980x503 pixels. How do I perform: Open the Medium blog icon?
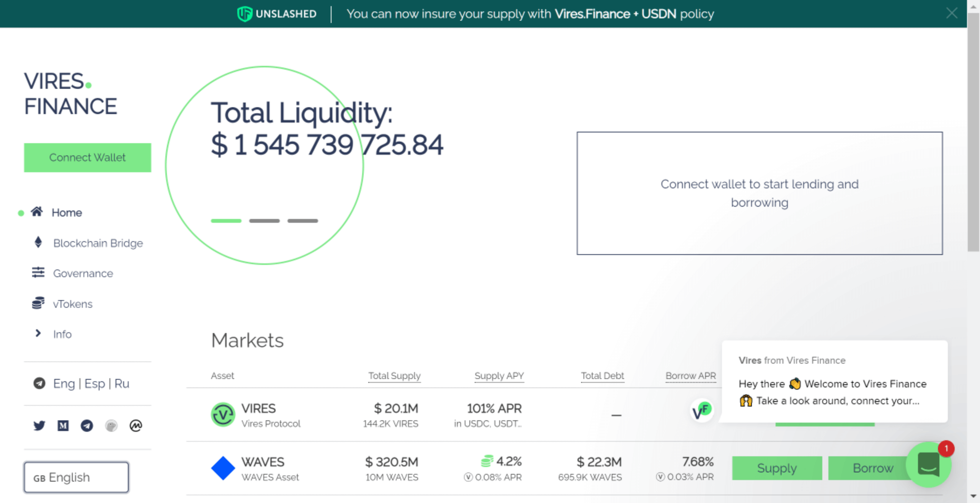coord(63,425)
